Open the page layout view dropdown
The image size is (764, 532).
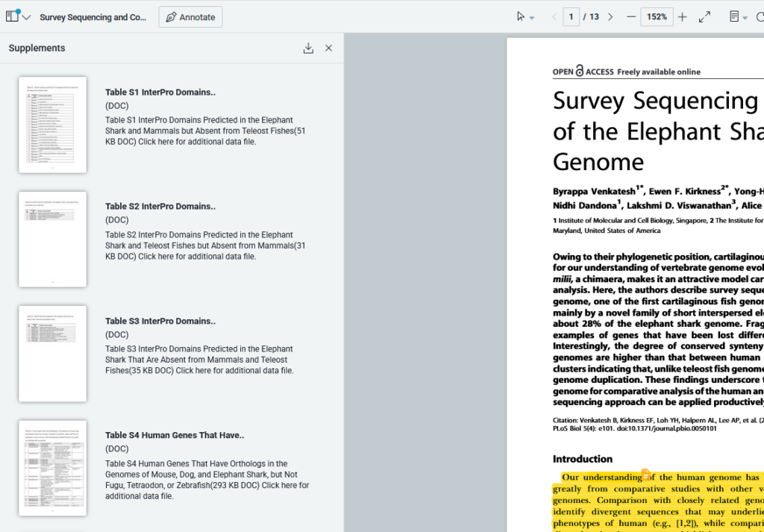coord(738,17)
